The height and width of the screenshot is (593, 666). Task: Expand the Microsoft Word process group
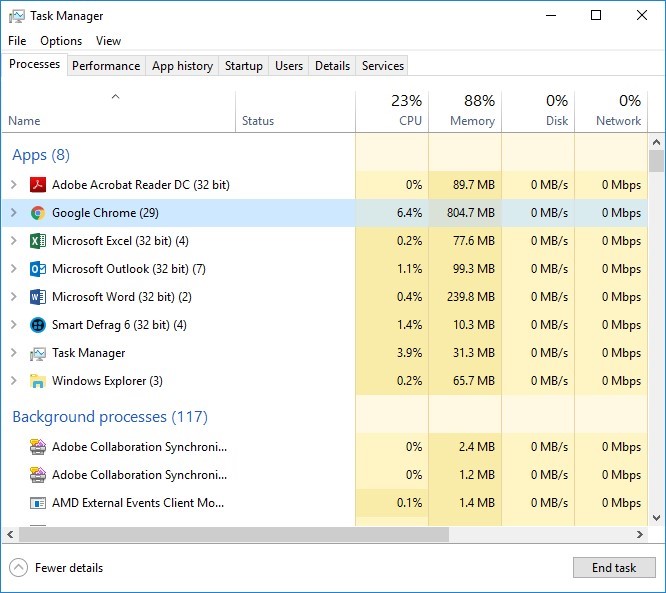(x=14, y=297)
